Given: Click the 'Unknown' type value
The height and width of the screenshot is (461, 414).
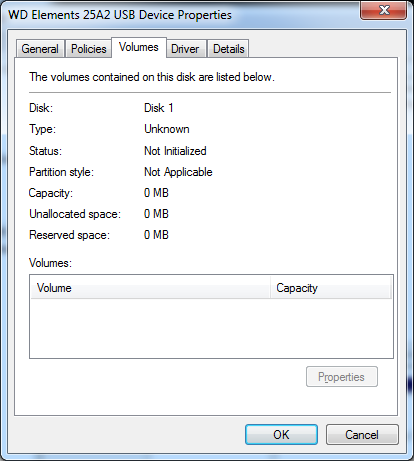Looking at the screenshot, I should click(x=167, y=129).
